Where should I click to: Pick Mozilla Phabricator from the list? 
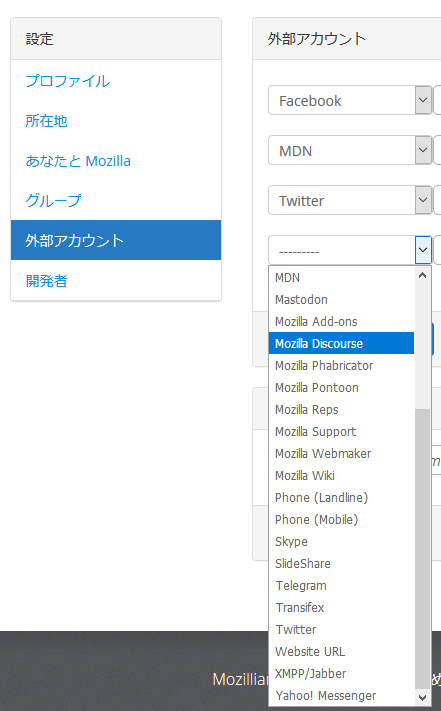[x=341, y=365]
